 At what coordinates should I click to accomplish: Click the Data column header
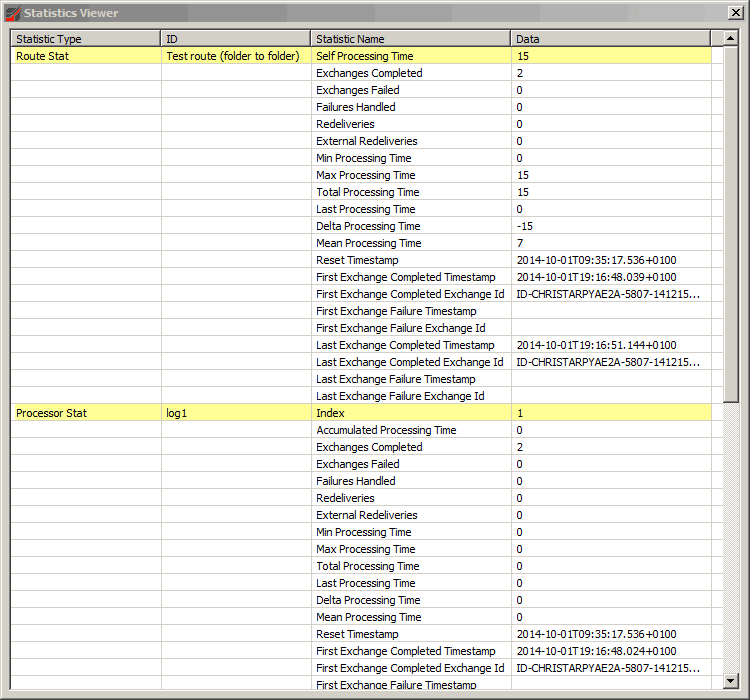[610, 39]
